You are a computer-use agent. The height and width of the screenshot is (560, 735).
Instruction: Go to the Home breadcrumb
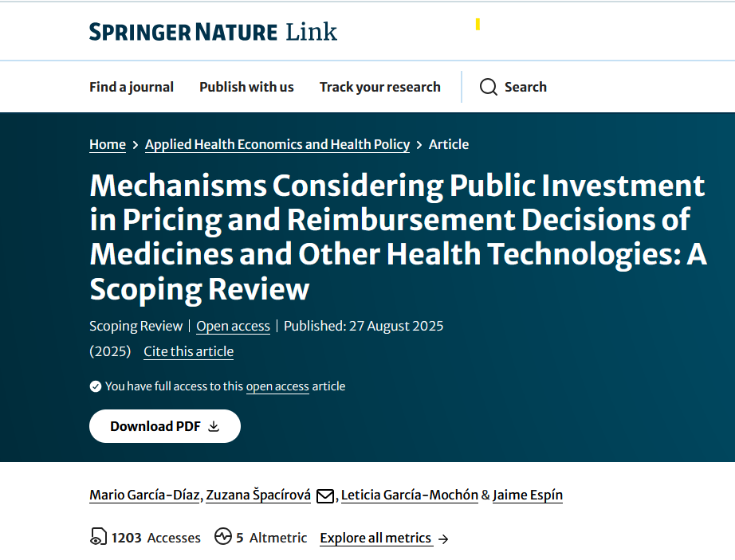pyautogui.click(x=108, y=144)
